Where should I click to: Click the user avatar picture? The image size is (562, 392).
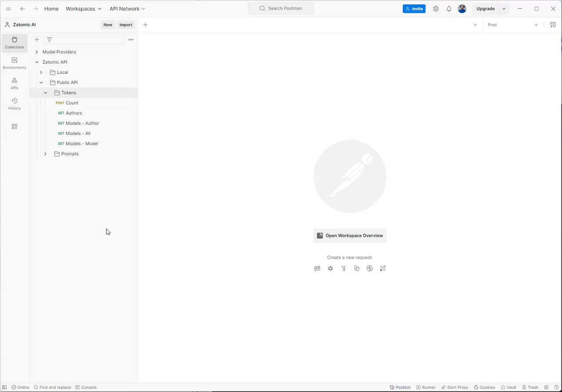coord(462,9)
